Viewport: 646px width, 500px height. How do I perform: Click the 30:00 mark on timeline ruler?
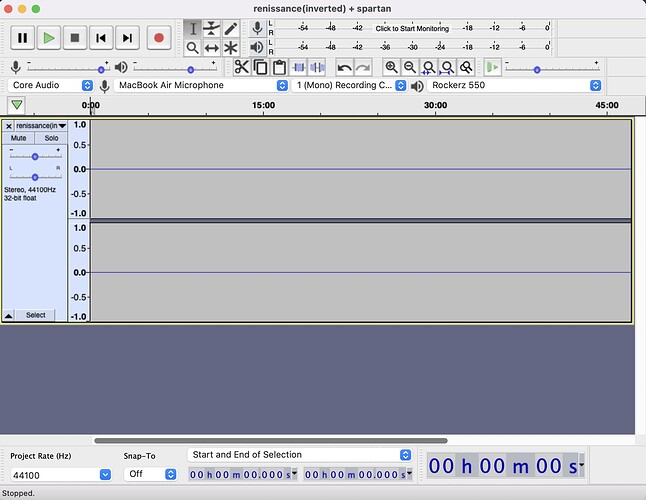point(435,105)
